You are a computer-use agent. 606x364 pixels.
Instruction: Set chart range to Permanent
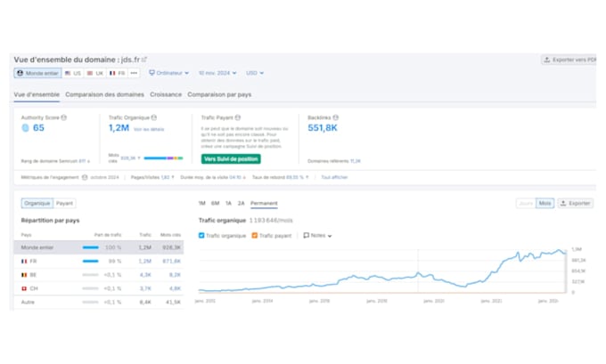click(264, 204)
